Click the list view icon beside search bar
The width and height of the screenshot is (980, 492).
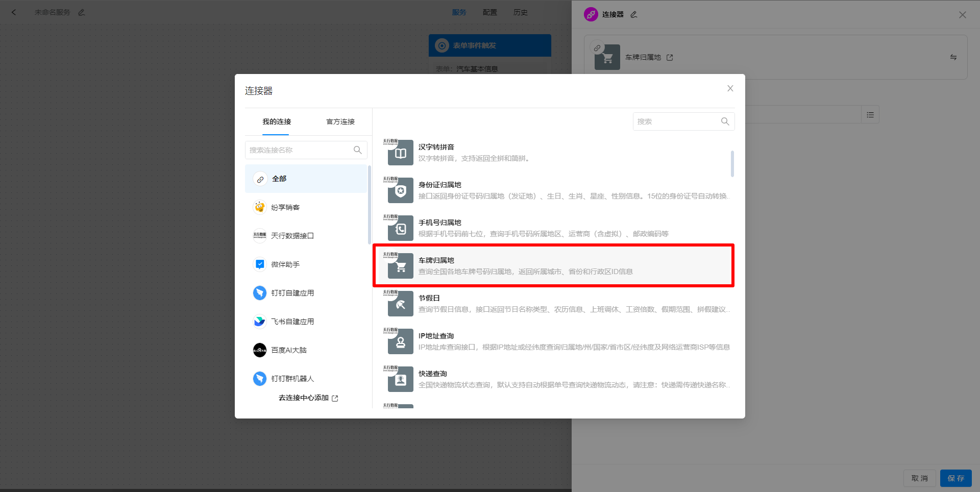870,114
